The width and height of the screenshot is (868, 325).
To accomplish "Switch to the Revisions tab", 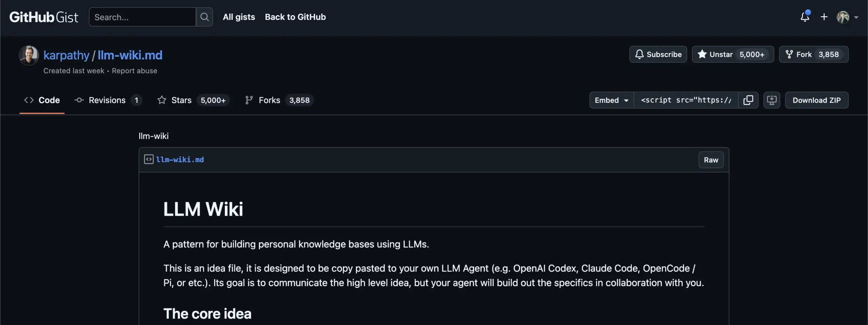I will point(107,100).
